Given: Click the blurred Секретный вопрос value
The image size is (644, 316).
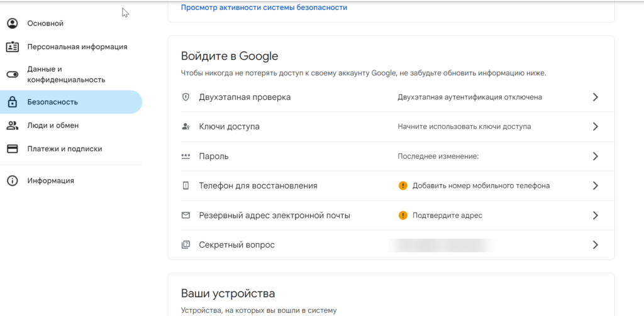Looking at the screenshot, I should click(x=441, y=245).
